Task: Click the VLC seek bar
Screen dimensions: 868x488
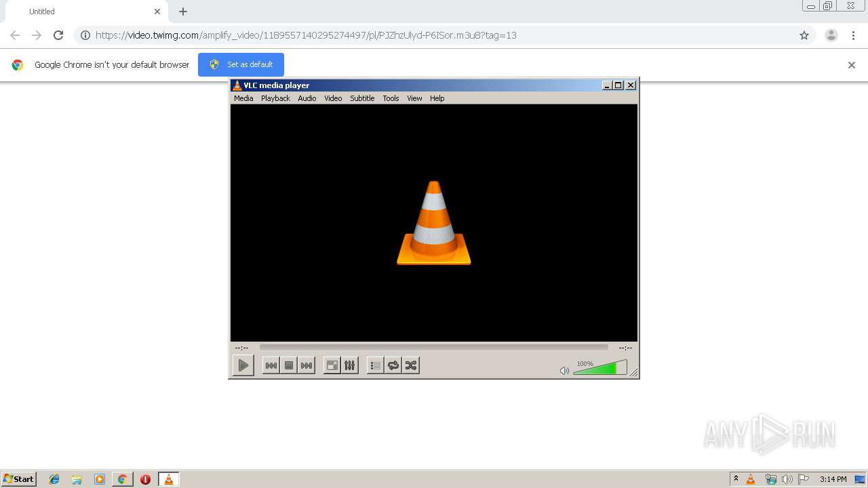Action: pyautogui.click(x=434, y=347)
